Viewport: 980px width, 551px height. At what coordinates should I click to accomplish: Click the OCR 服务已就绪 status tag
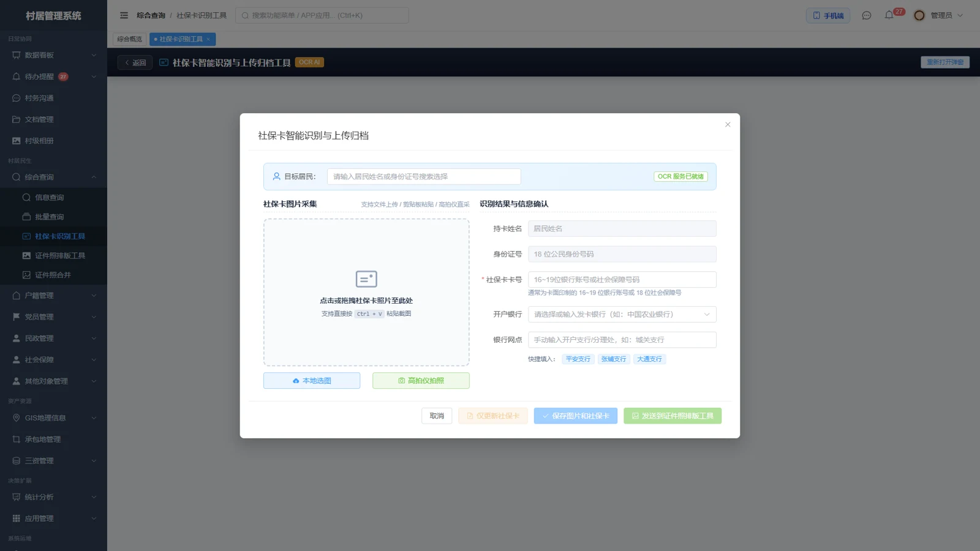(680, 176)
